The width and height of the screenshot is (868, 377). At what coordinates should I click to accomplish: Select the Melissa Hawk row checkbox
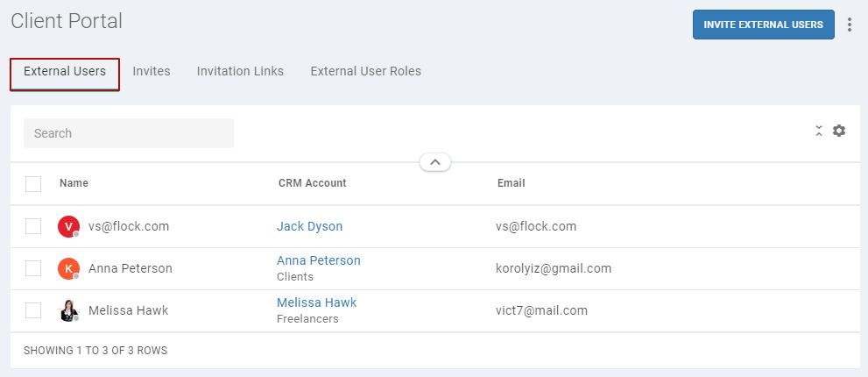(33, 310)
